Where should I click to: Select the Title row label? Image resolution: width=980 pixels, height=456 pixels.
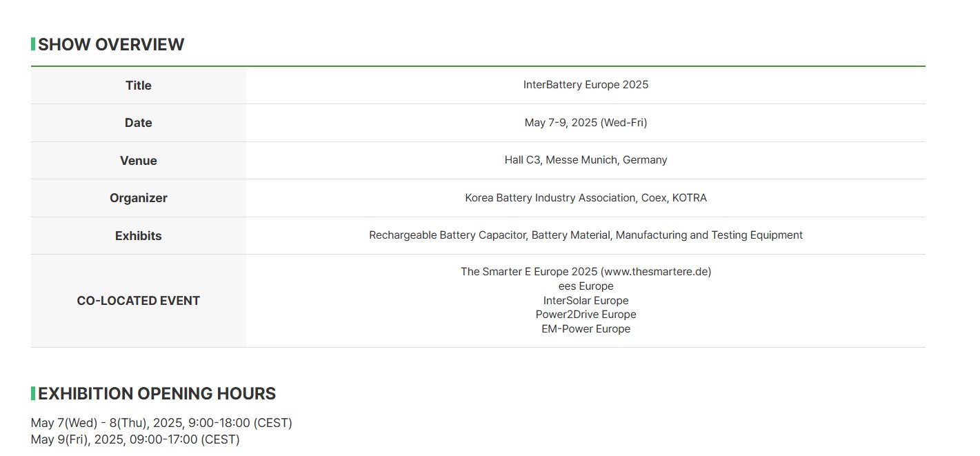click(x=138, y=86)
